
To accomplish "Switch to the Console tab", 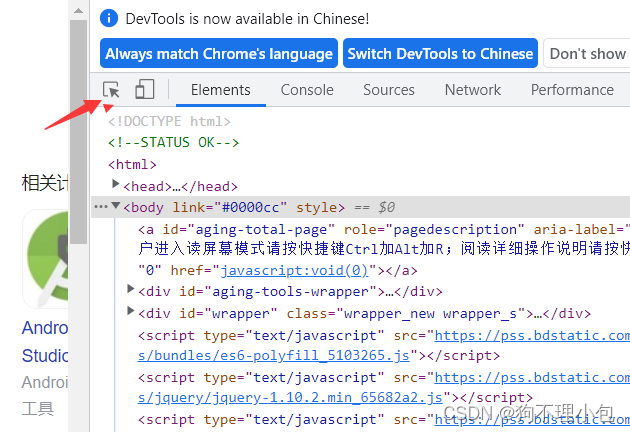I will tap(307, 90).
